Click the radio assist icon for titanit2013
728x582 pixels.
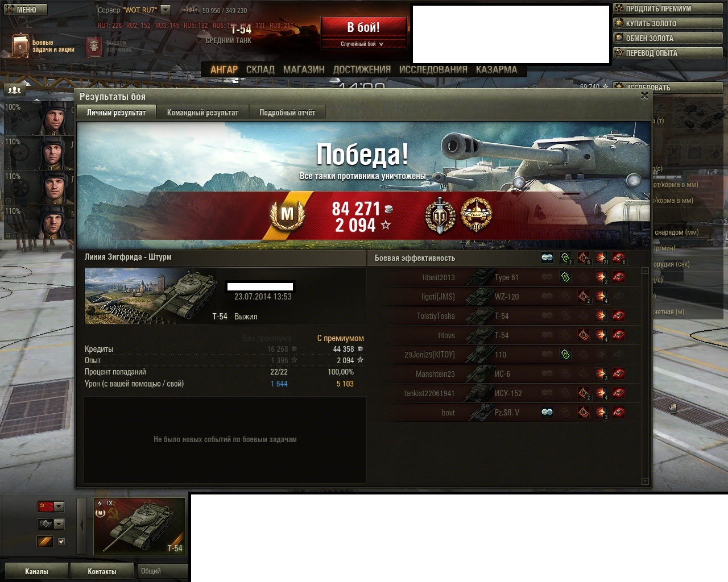565,277
